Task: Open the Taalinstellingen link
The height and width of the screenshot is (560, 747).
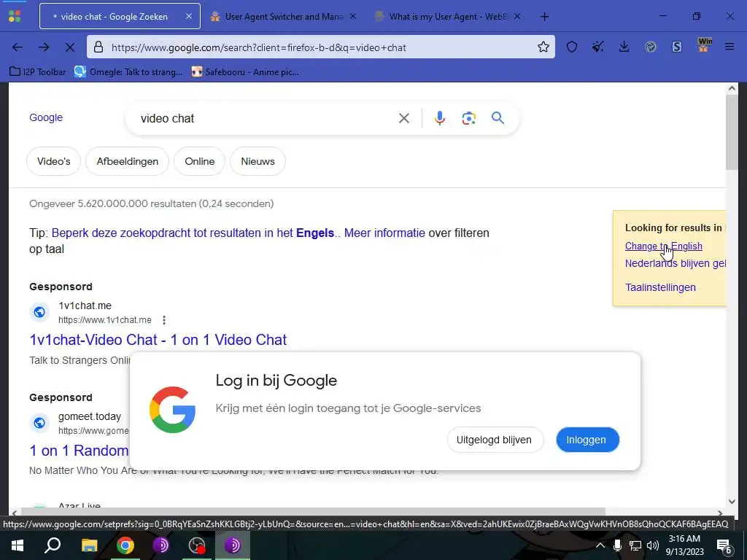Action: click(x=660, y=287)
